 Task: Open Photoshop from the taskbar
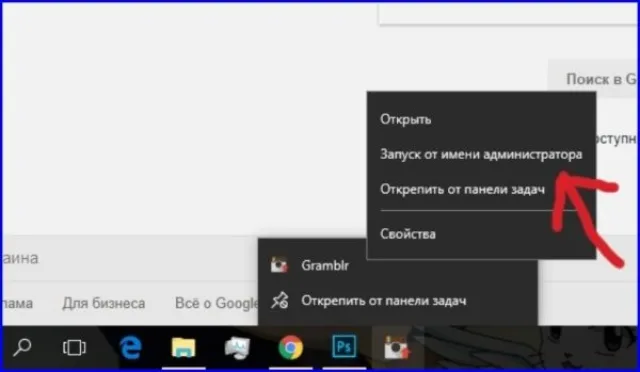[x=344, y=347]
